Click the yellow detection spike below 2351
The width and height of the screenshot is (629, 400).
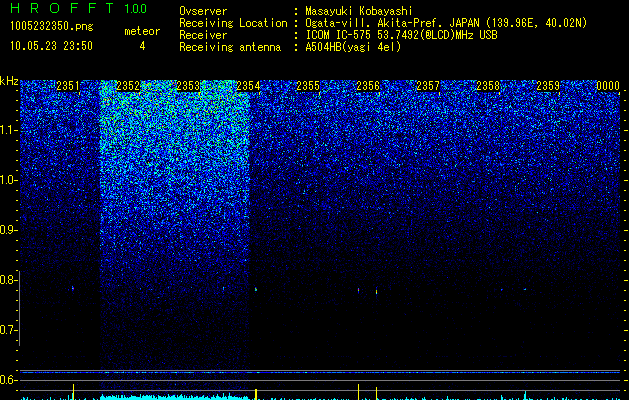73,391
